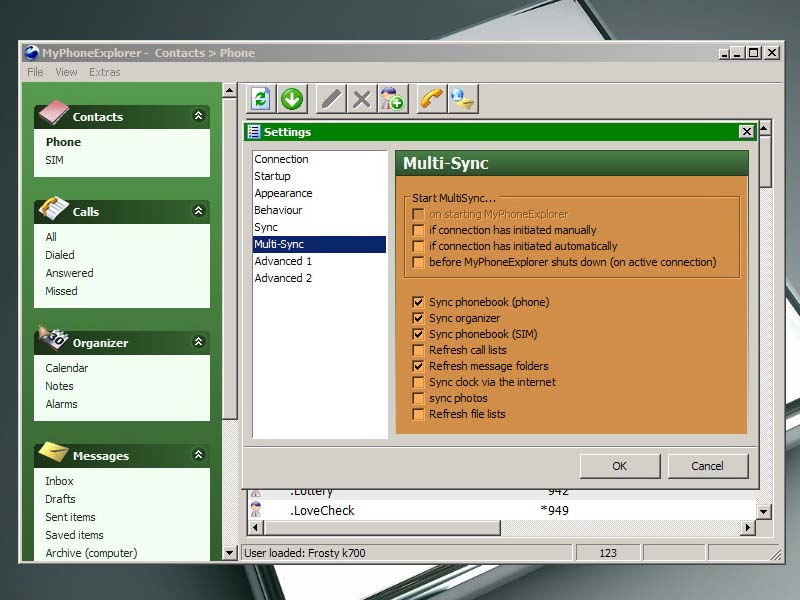Image resolution: width=800 pixels, height=600 pixels.
Task: Close the Settings dialog
Action: pos(746,132)
